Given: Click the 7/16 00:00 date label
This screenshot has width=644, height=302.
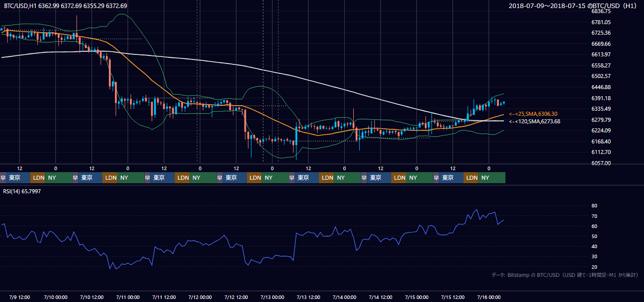Looking at the screenshot, I should click(x=489, y=297).
